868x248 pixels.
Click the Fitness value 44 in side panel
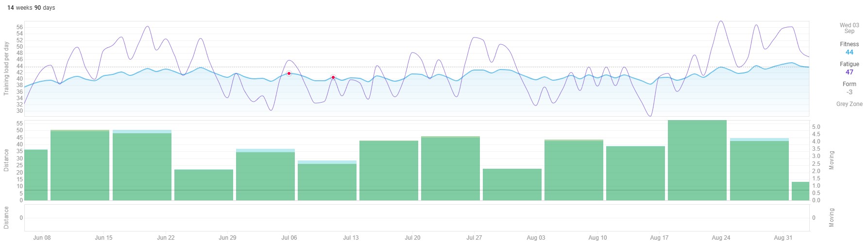pos(849,52)
